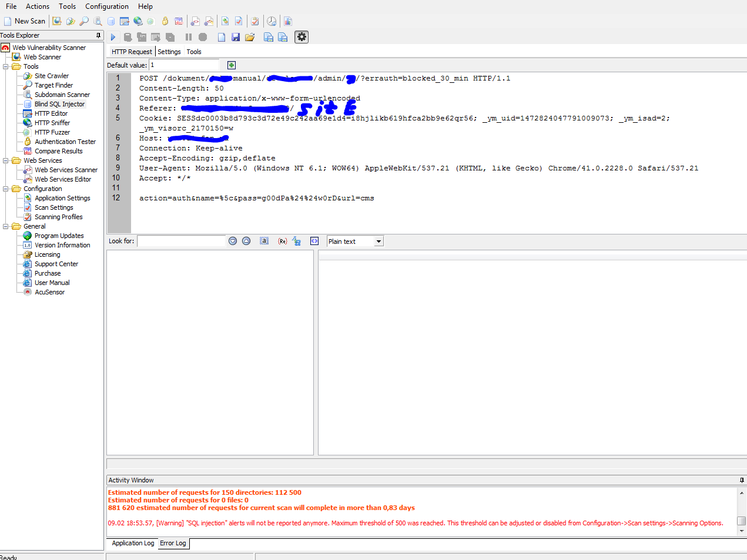Collapse the General tree folder
This screenshot has width=747, height=560.
click(x=6, y=226)
